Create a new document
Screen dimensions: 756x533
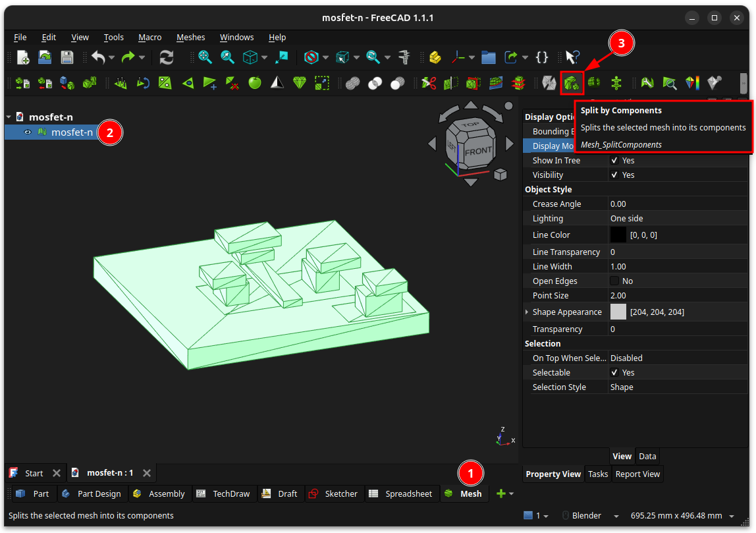point(22,57)
